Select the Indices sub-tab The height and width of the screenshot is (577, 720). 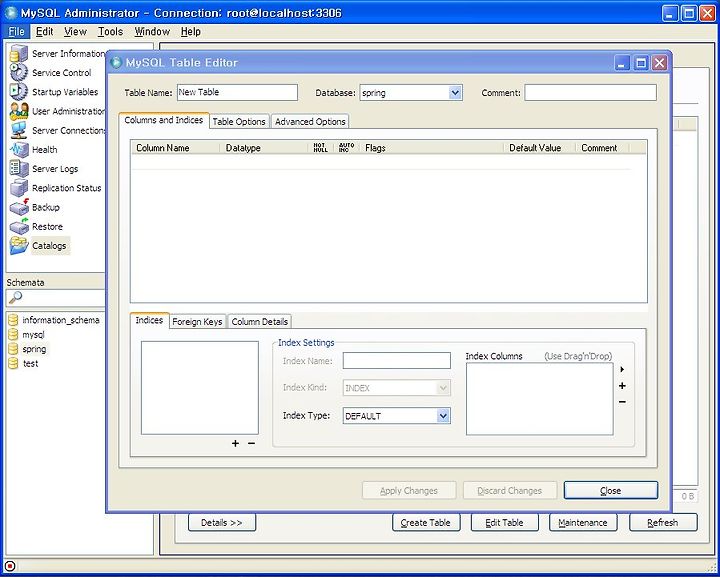149,320
